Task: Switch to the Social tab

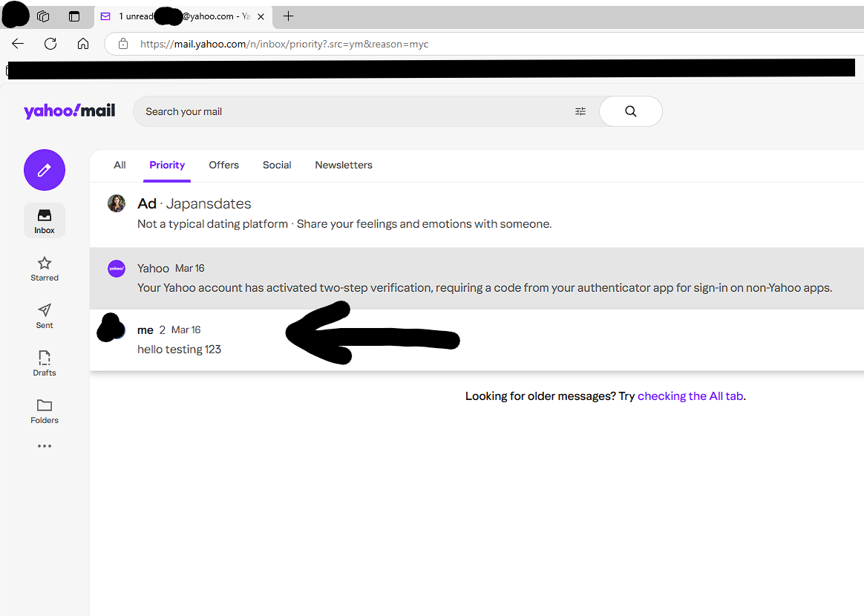Action: click(x=277, y=165)
